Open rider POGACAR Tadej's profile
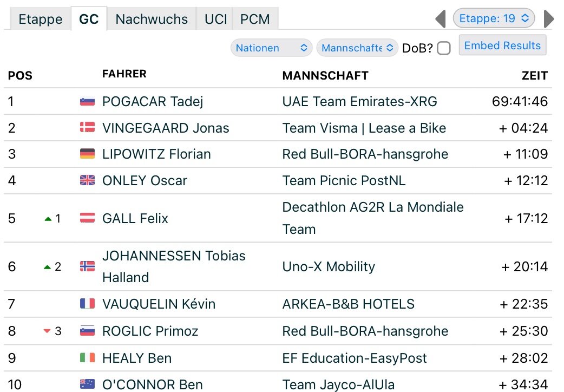This screenshot has height=392, width=564. click(153, 102)
